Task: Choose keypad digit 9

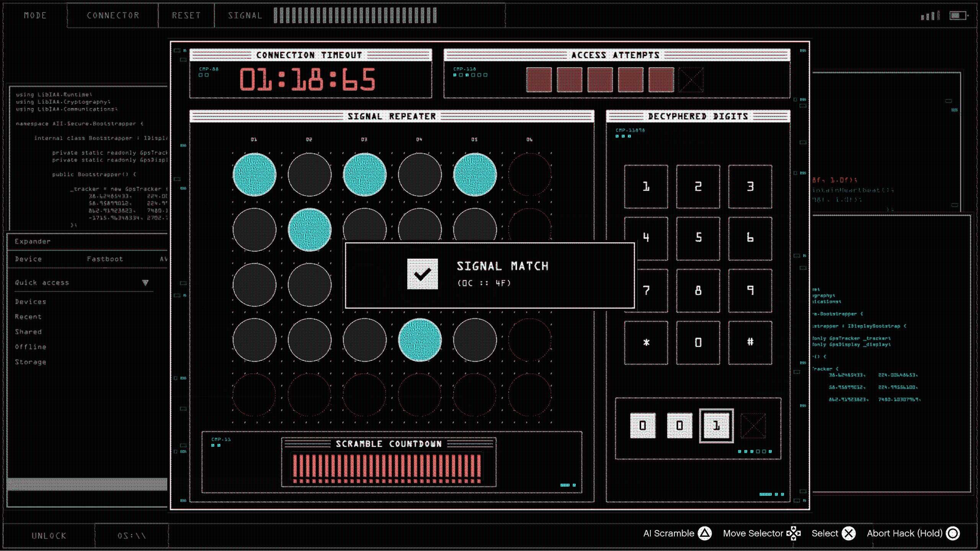Action: point(750,291)
